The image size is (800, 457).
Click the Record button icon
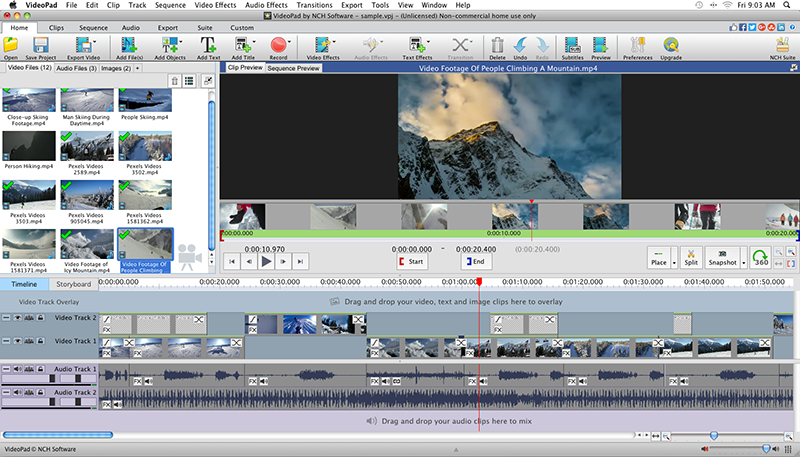(278, 45)
